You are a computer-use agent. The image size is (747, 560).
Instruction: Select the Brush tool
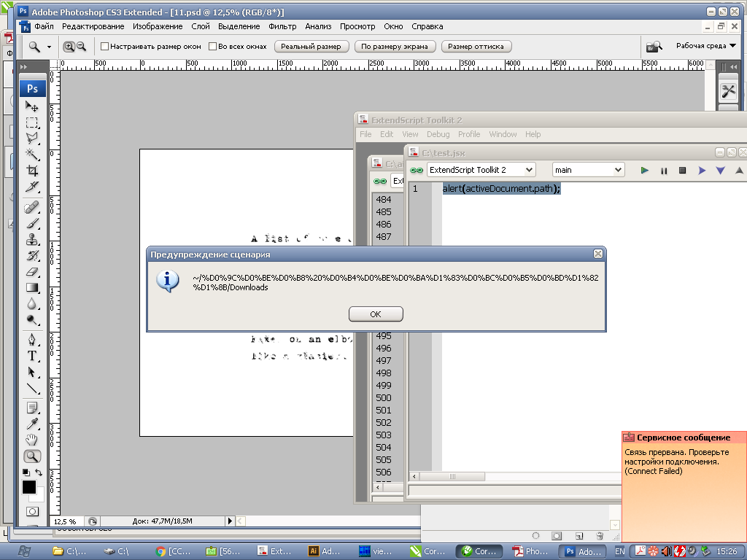(x=32, y=223)
